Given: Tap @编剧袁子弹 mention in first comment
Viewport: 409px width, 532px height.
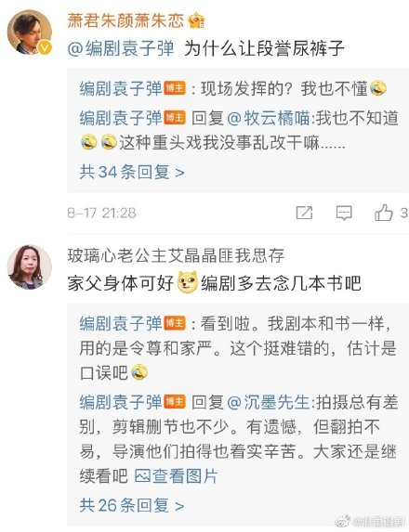Looking at the screenshot, I should [x=121, y=48].
